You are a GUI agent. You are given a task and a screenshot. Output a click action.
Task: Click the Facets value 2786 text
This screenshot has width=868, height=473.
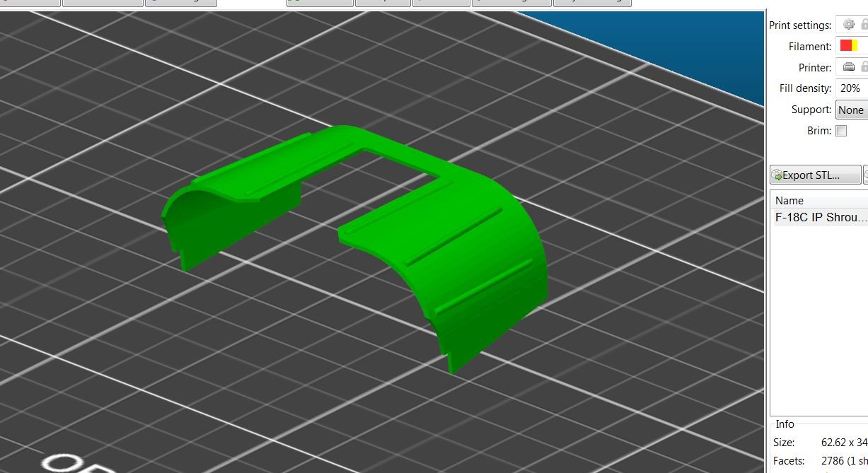click(833, 461)
